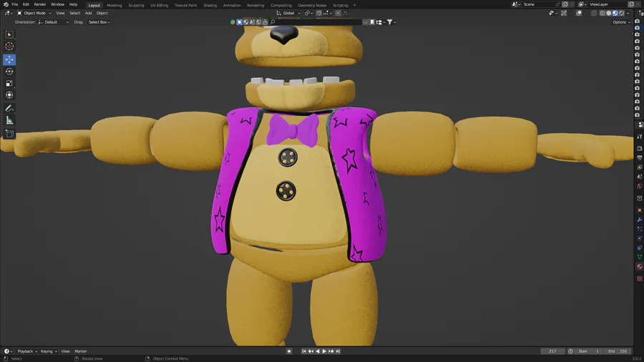Activate the Rotate tool

click(x=9, y=72)
